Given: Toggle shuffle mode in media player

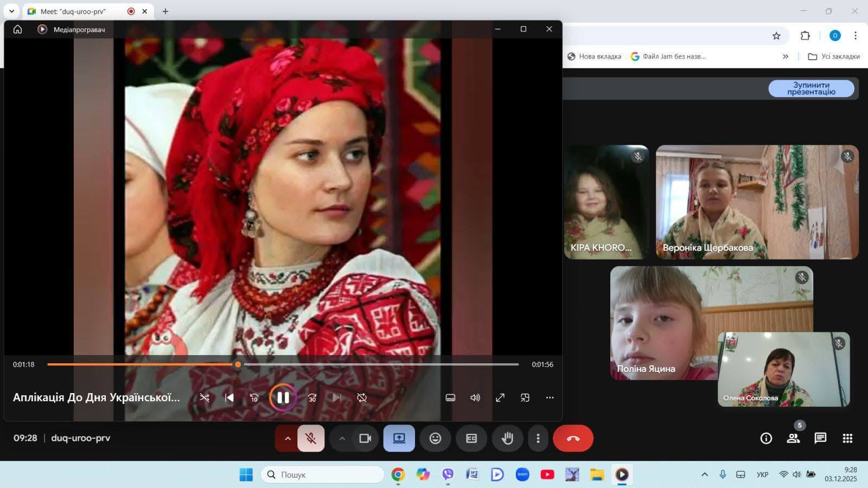Looking at the screenshot, I should 204,397.
